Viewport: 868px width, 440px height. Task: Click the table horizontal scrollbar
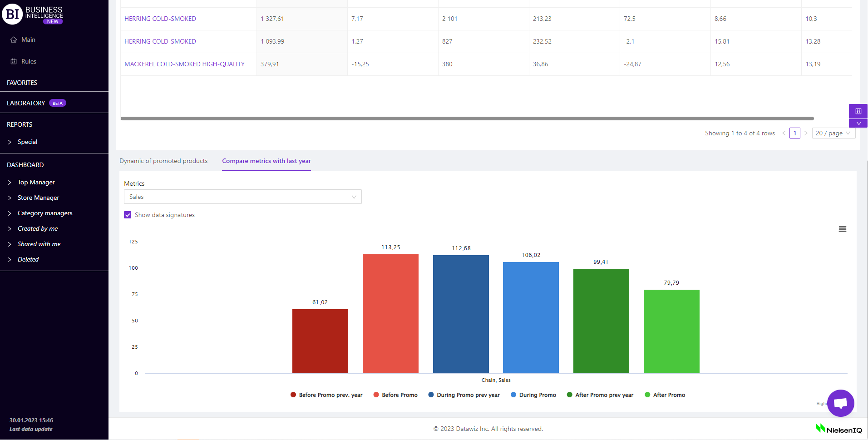[x=467, y=119]
